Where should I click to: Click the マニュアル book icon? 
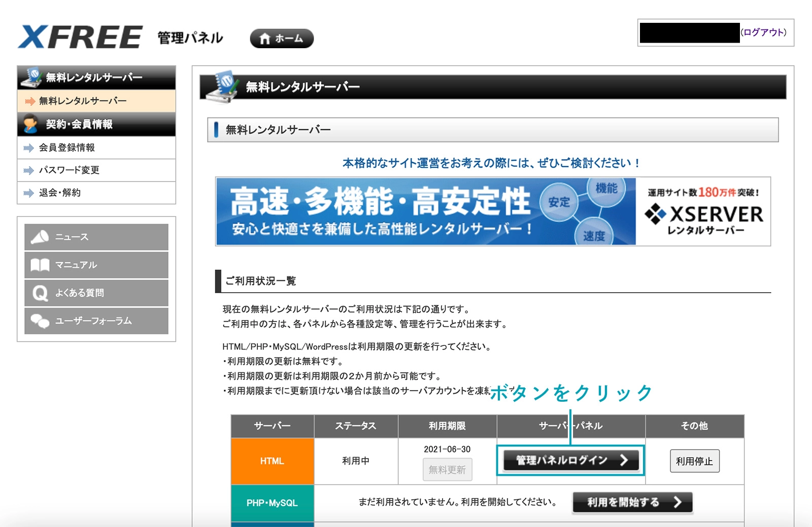[40, 265]
